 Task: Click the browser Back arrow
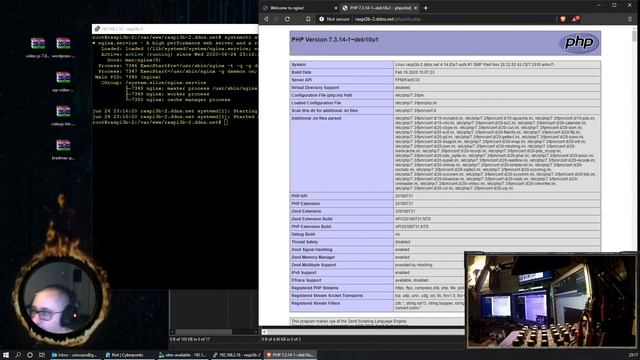pos(266,19)
